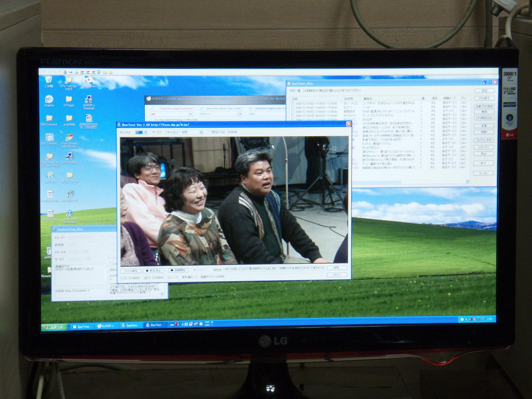The width and height of the screenshot is (532, 399).
Task: Open the Recycle Bin (ごみ箱) desktop icon
Action: pyautogui.click(x=49, y=82)
